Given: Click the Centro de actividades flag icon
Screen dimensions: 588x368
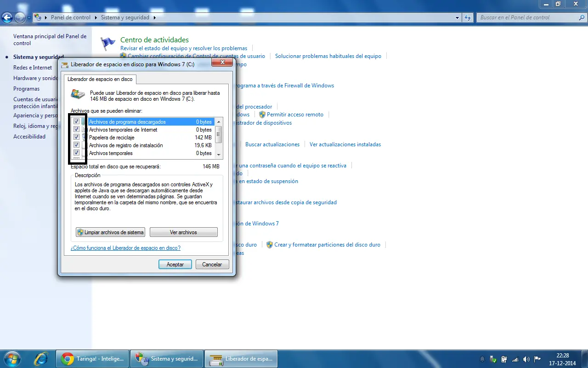Looking at the screenshot, I should click(x=108, y=43).
